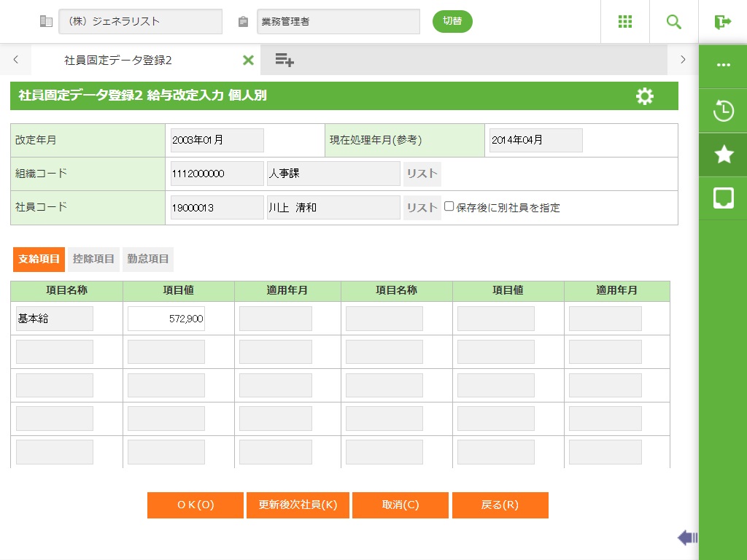Switch to the 控除項目 tab

pyautogui.click(x=93, y=259)
